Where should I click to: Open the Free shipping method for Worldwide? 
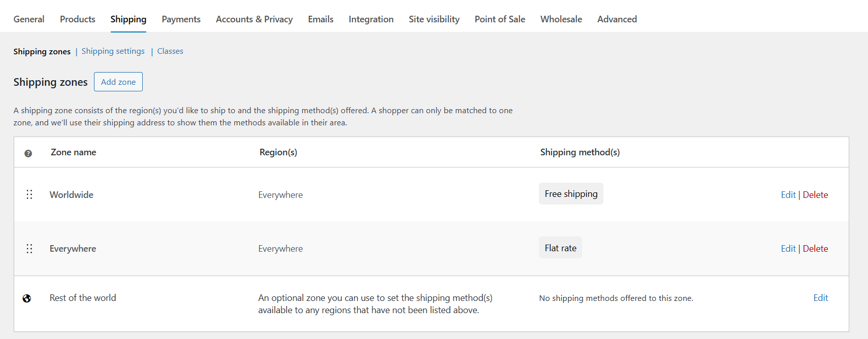click(x=570, y=193)
